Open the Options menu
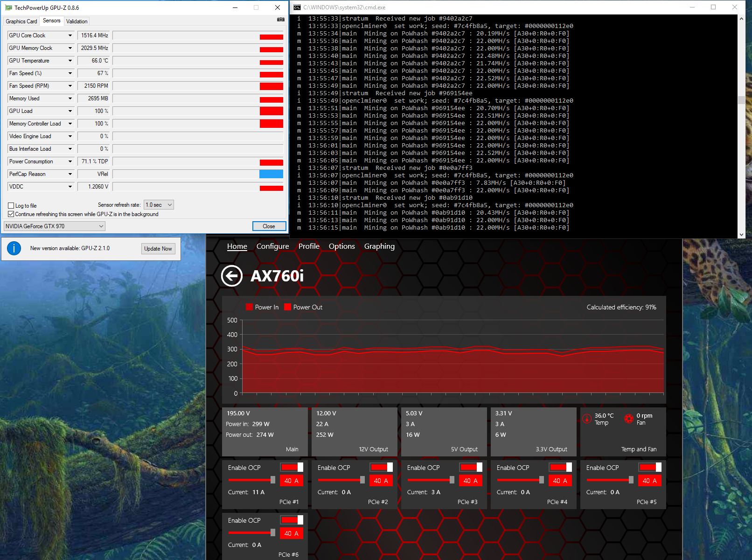Viewport: 752px width, 560px height. (342, 246)
